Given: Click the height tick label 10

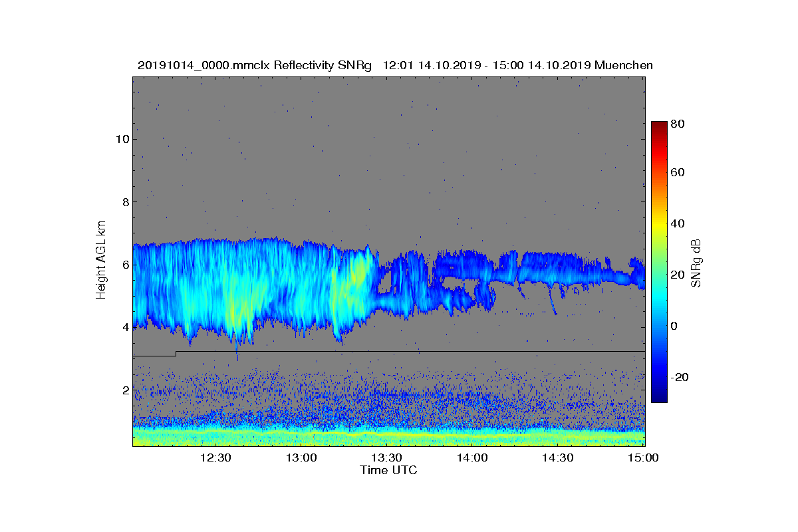Looking at the screenshot, I should (122, 139).
